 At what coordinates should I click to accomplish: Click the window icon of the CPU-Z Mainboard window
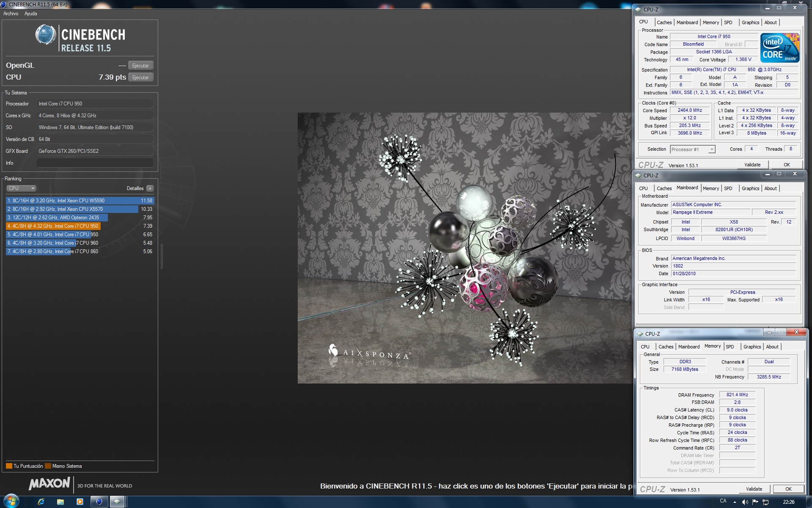pos(639,175)
